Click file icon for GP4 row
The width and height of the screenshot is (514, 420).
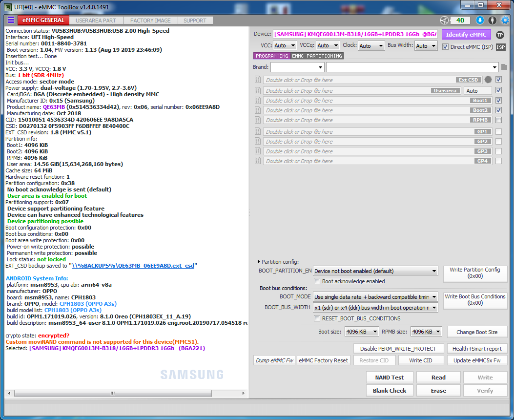click(x=258, y=161)
